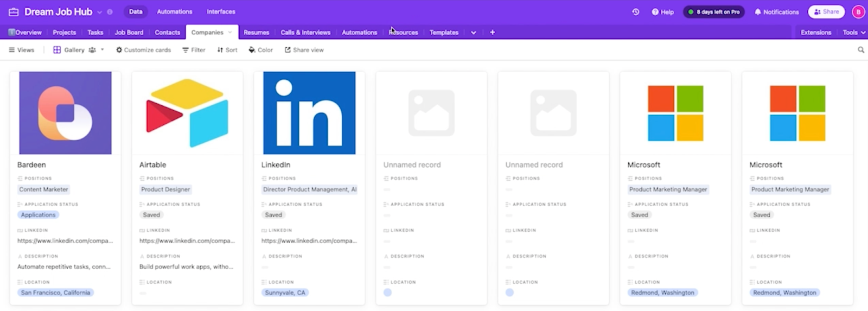
Task: Open Customize cards settings
Action: click(x=143, y=50)
